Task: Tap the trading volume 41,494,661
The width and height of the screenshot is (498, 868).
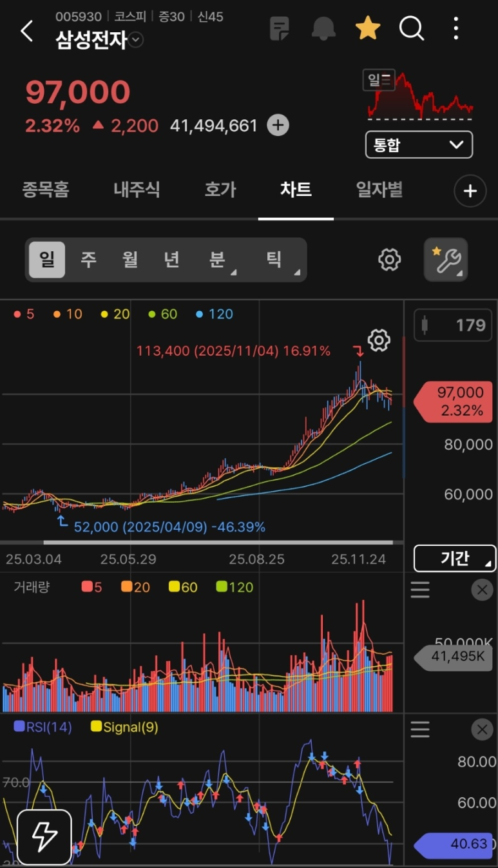Action: click(214, 126)
